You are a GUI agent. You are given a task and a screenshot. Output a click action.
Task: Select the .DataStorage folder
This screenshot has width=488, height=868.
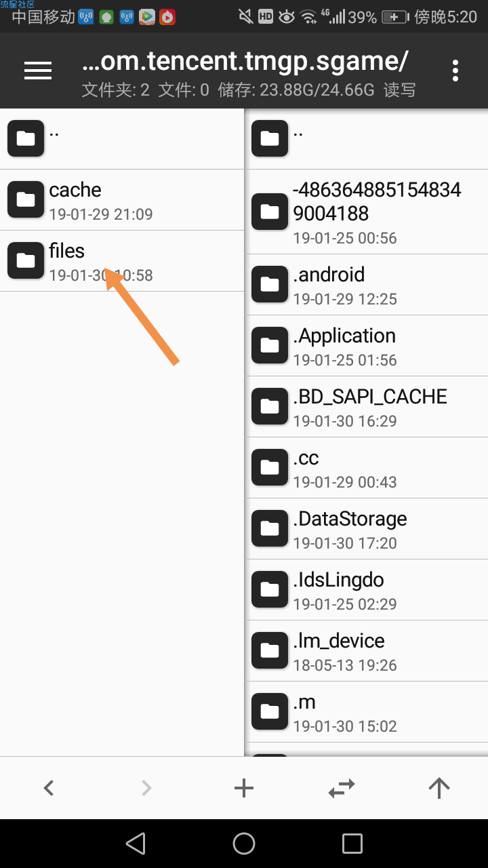coord(367,529)
